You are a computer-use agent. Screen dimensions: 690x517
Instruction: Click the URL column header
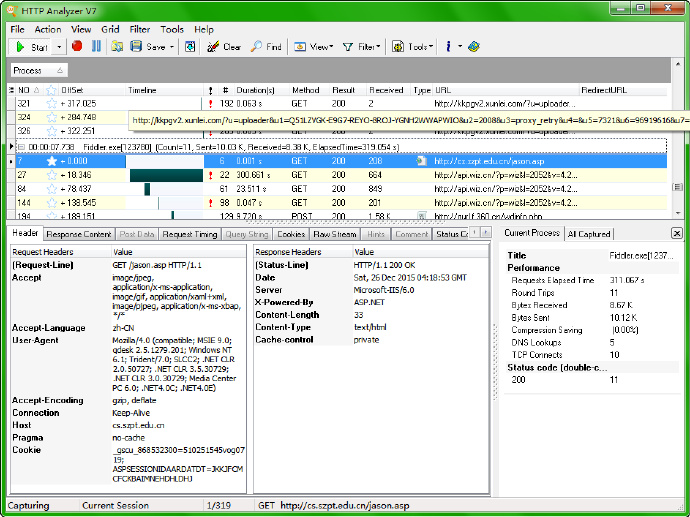(x=506, y=90)
